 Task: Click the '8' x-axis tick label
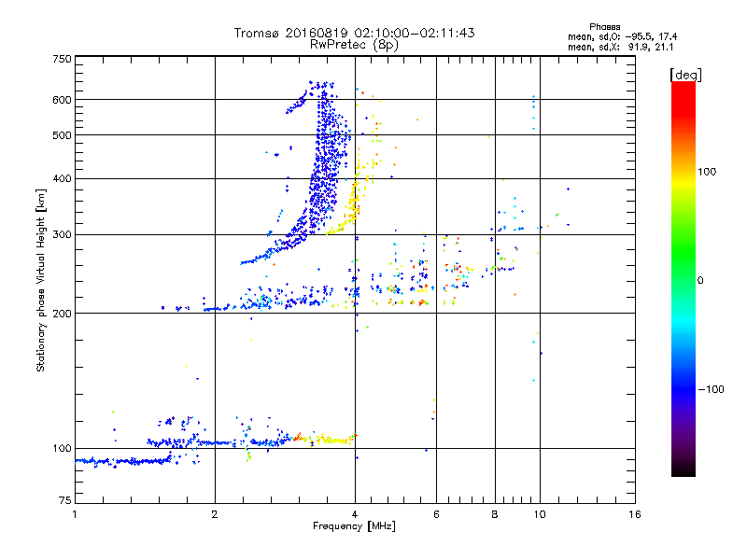point(495,514)
